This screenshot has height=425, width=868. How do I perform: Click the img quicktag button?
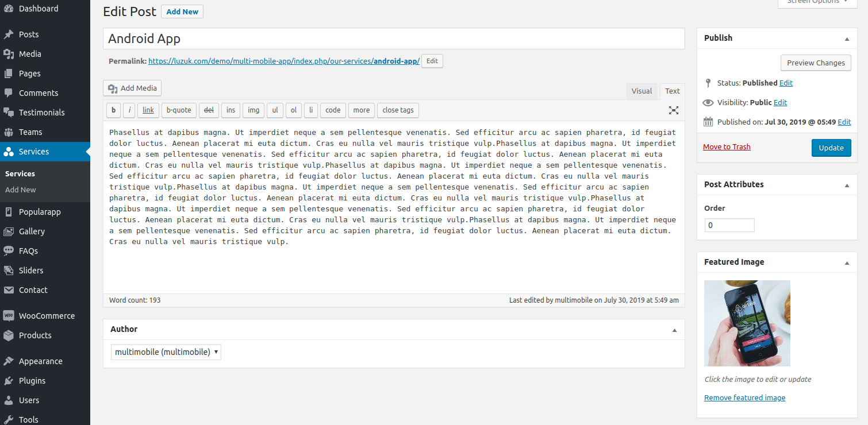coord(254,110)
